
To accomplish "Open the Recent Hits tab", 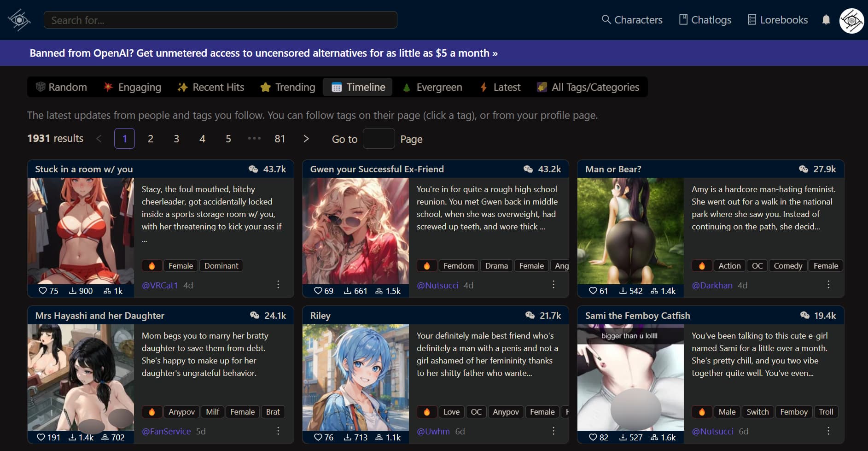I will point(211,87).
